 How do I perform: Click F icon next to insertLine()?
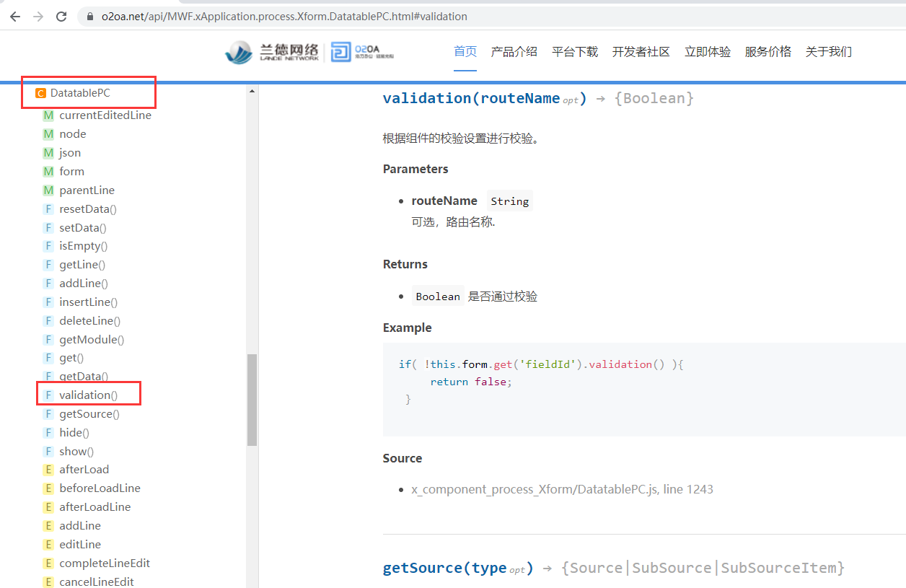click(x=48, y=302)
